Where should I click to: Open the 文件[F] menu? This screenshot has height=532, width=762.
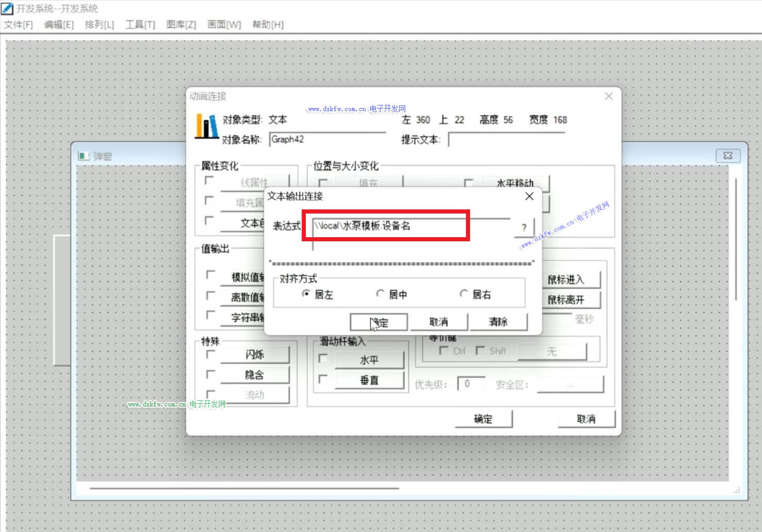coord(19,25)
